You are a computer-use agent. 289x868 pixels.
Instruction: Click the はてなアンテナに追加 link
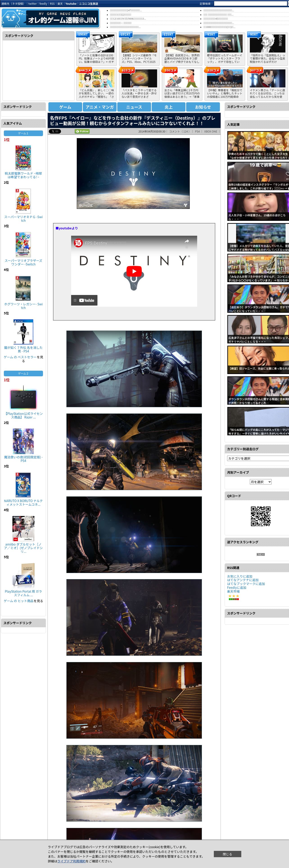243,580
